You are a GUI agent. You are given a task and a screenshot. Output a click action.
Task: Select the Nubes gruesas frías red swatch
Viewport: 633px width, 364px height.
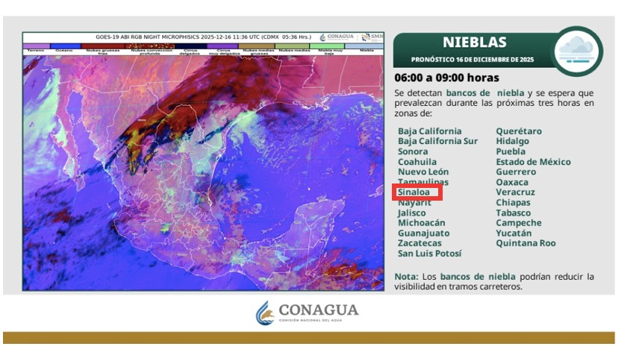coord(103,46)
